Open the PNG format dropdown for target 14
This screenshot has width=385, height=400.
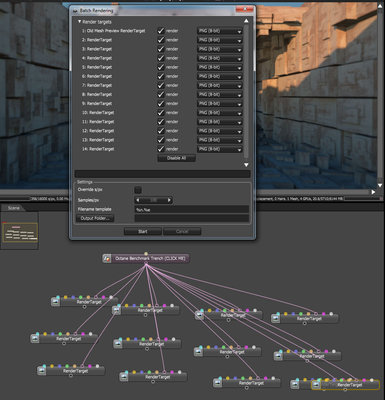click(220, 149)
